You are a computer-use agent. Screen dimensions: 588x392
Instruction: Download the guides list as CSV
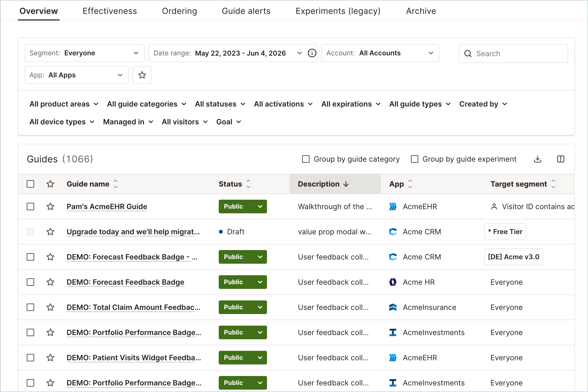coord(538,159)
